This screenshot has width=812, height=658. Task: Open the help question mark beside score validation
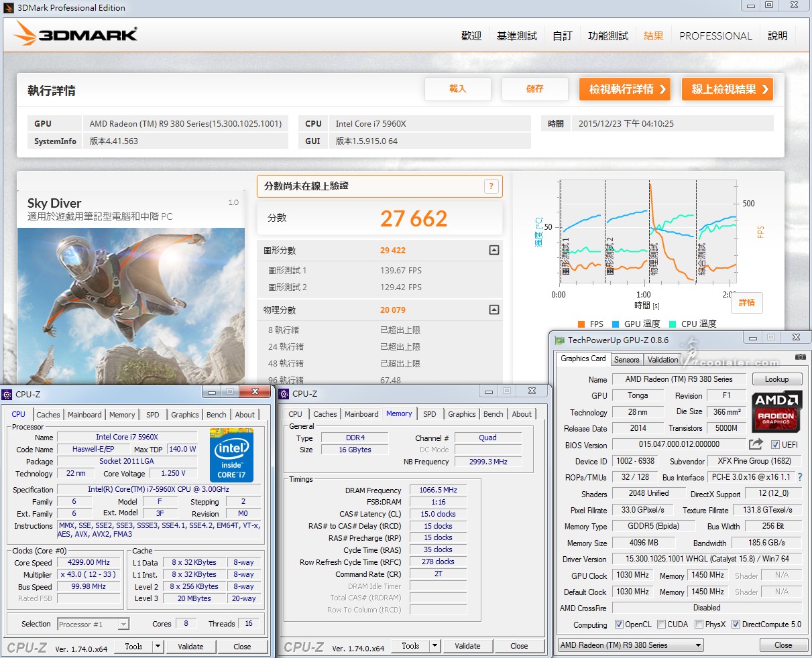tap(491, 186)
